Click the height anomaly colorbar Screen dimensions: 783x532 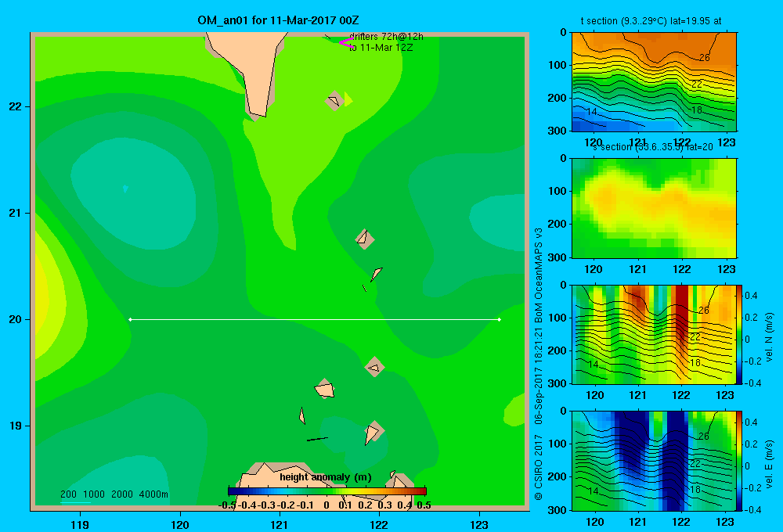click(x=327, y=491)
